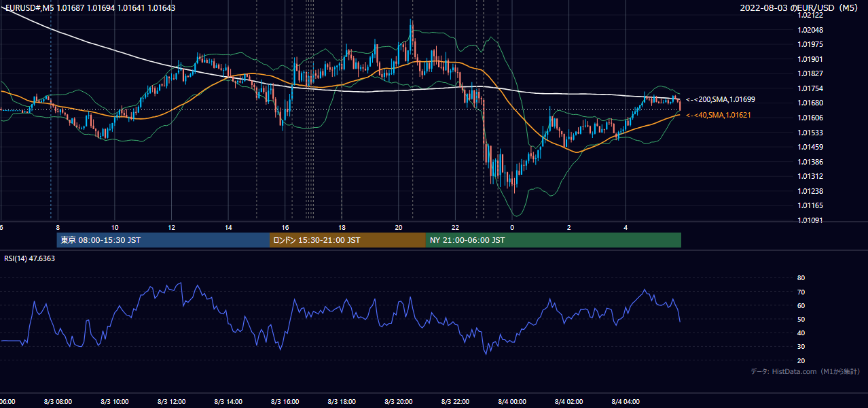Screen dimensions: 868x408
Task: Select the ロンドン 15:30-21:00 JST session bar
Action: 348,240
